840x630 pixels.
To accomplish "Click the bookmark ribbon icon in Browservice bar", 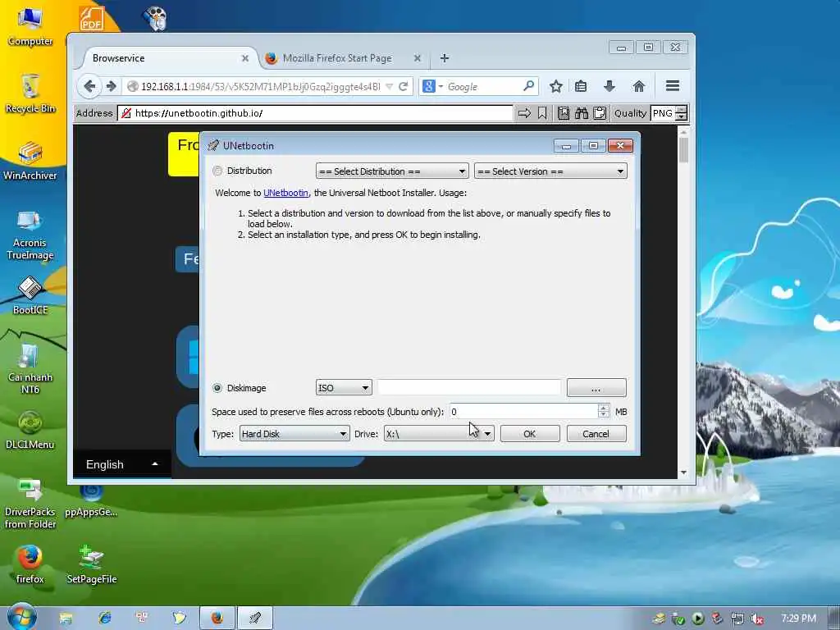I will pyautogui.click(x=542, y=113).
